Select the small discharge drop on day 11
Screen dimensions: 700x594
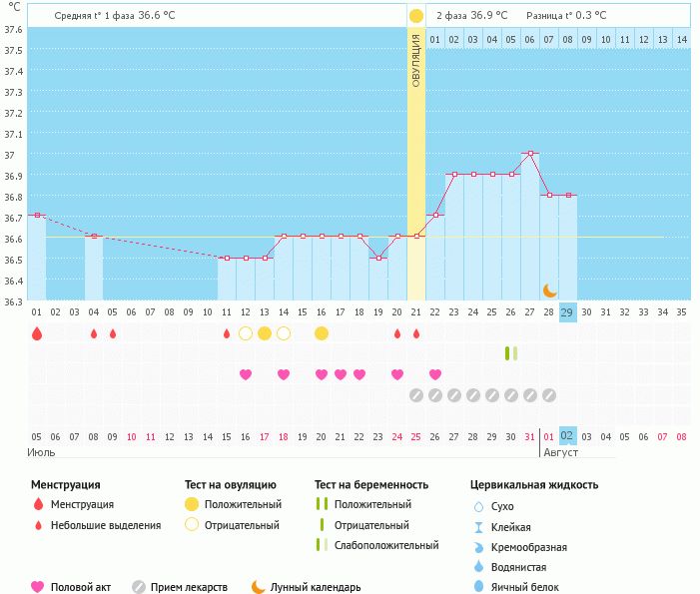(x=227, y=333)
